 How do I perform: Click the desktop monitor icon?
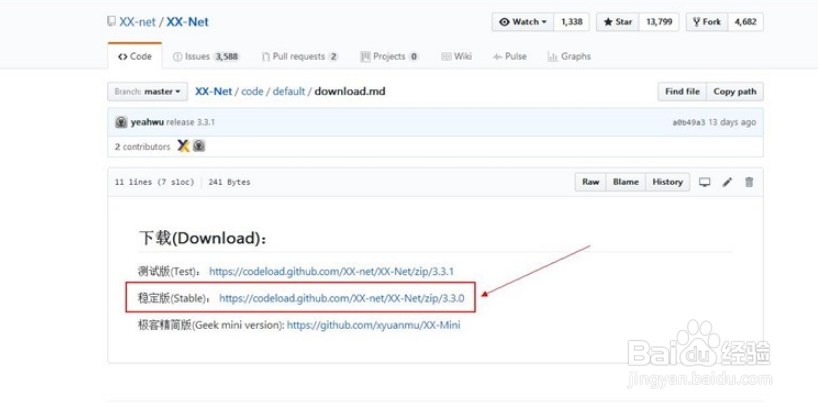click(x=705, y=182)
